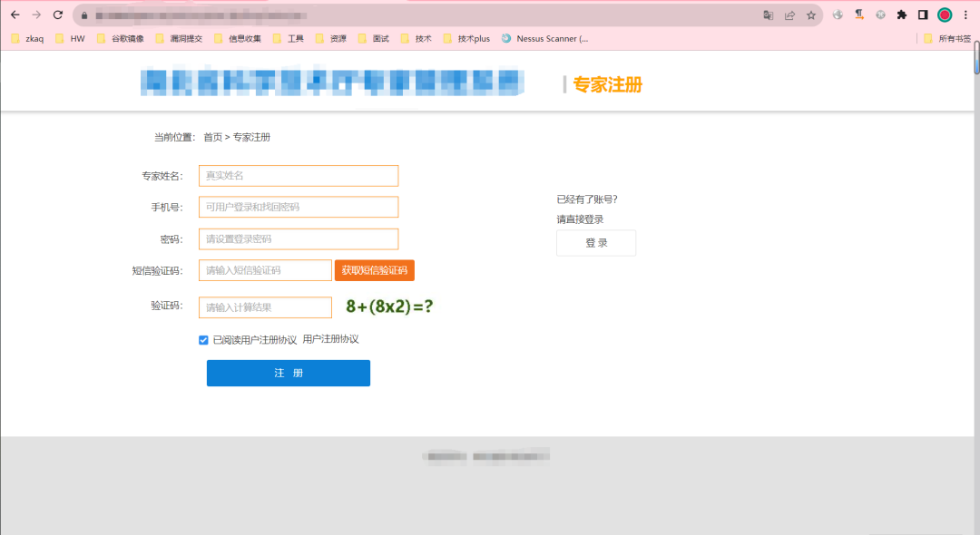Screen dimensions: 980x535
Task: Open the 资源 bookmark folder
Action: point(330,39)
